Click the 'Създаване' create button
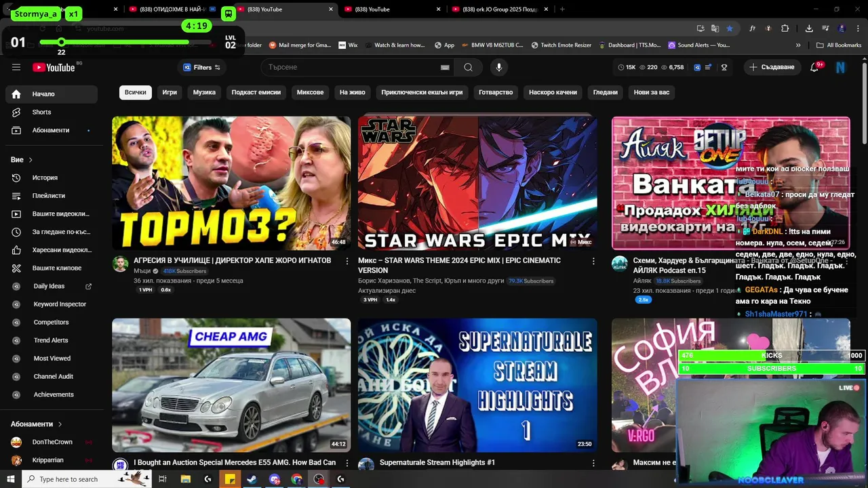The image size is (868, 488). pos(772,67)
